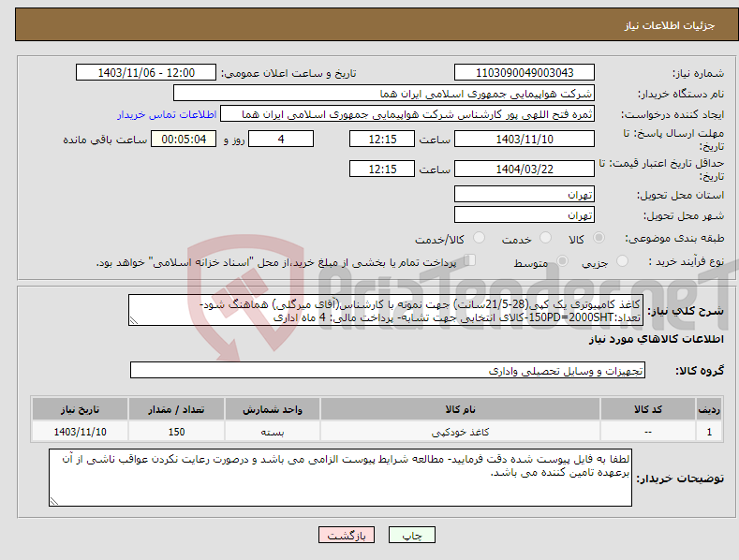This screenshot has width=739, height=560.
Task: Select the کالا radio button
Action: pos(599,238)
